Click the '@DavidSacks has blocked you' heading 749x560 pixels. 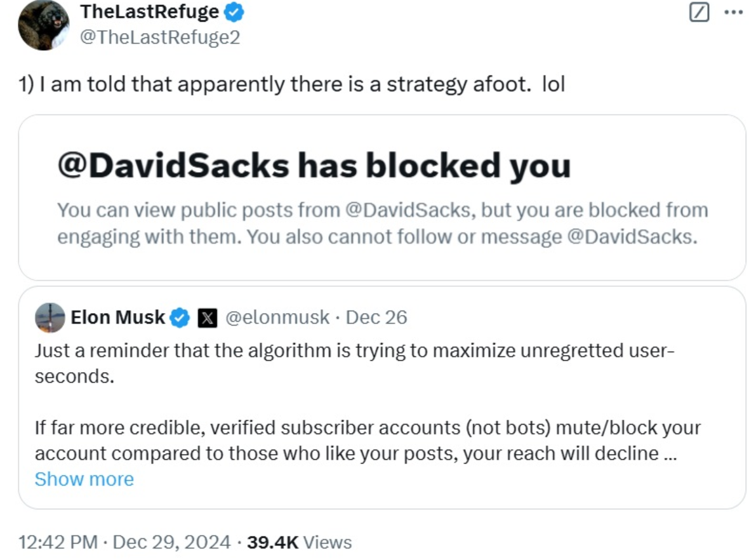(314, 166)
